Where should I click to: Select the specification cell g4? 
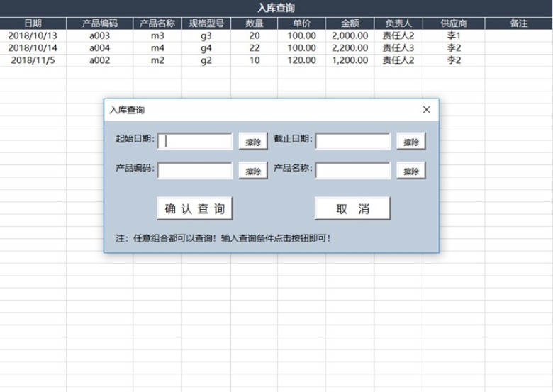click(206, 48)
